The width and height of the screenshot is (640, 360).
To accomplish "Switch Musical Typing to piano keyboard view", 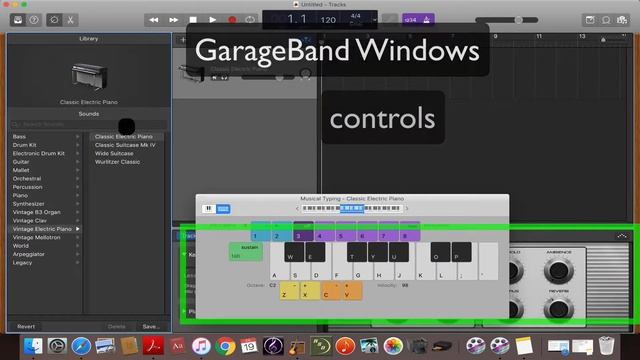I will [x=209, y=209].
